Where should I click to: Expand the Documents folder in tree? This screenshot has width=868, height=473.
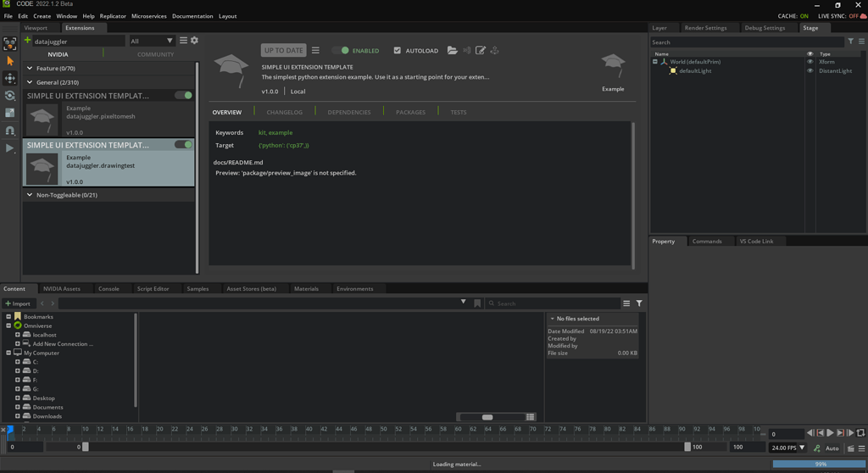tap(17, 407)
